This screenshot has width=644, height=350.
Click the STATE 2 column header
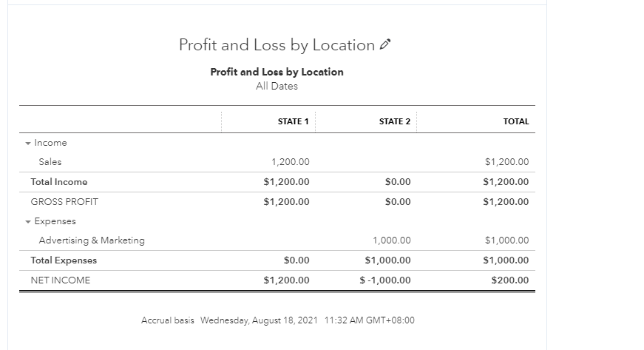pyautogui.click(x=394, y=121)
